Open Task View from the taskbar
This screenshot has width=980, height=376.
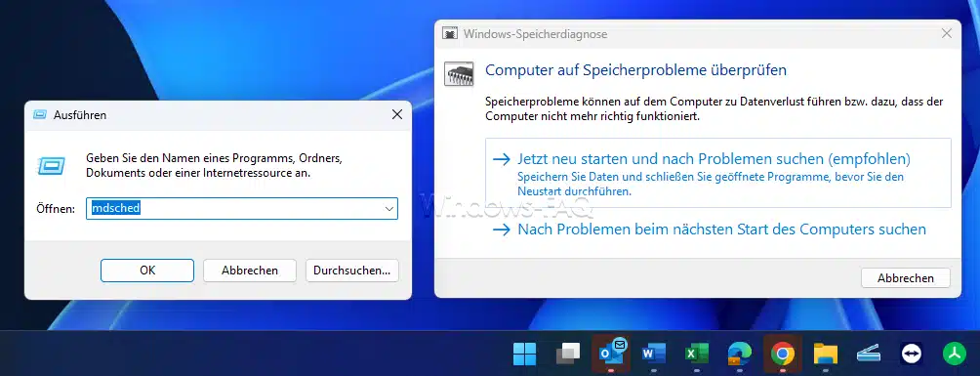[x=567, y=355]
